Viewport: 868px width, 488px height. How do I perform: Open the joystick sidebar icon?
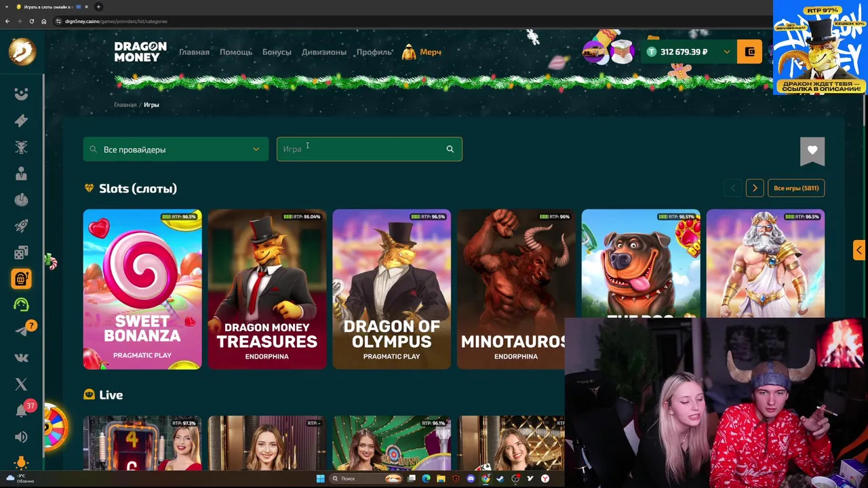(x=21, y=200)
